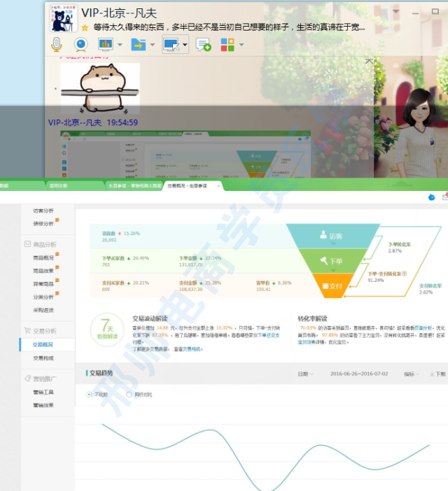The image size is (448, 491).
Task: Open 商品概况 in the sidebar
Action: click(43, 257)
